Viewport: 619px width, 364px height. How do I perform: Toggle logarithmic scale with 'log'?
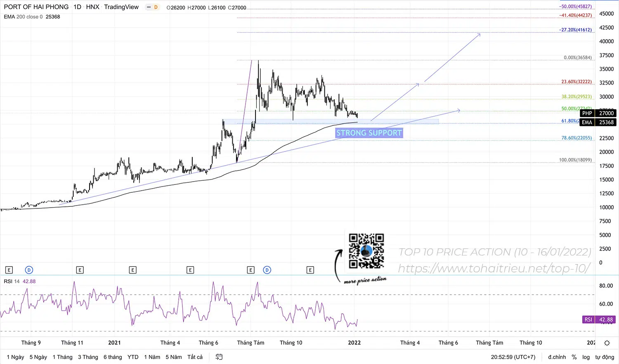coord(586,357)
